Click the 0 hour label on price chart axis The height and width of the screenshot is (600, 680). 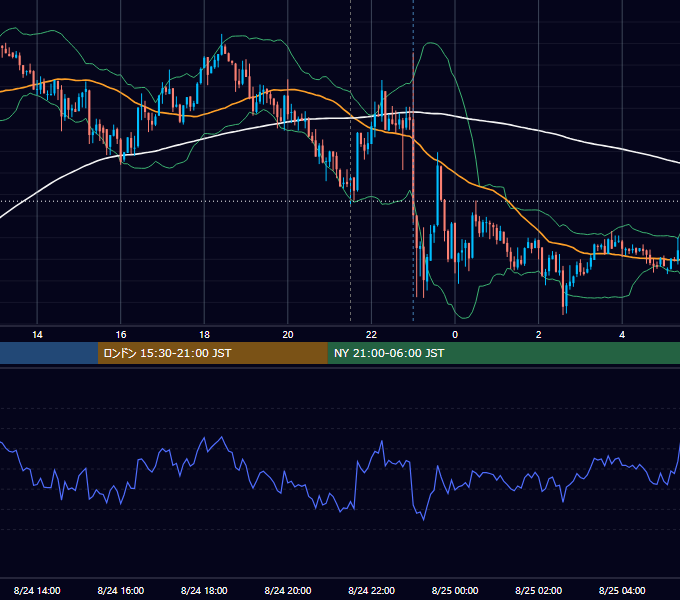click(x=455, y=335)
